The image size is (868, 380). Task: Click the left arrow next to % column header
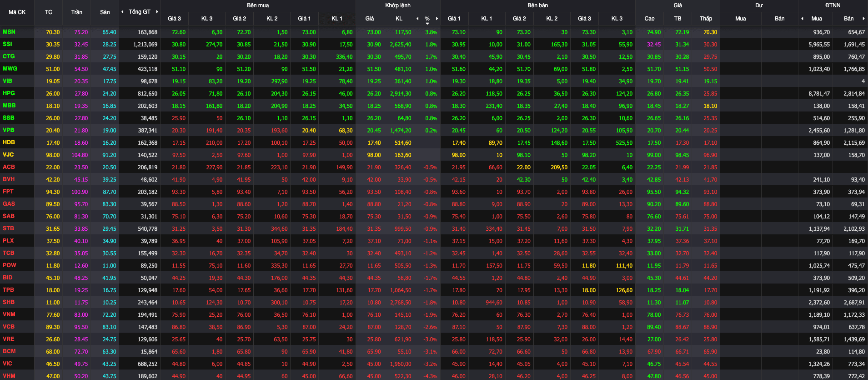[417, 19]
